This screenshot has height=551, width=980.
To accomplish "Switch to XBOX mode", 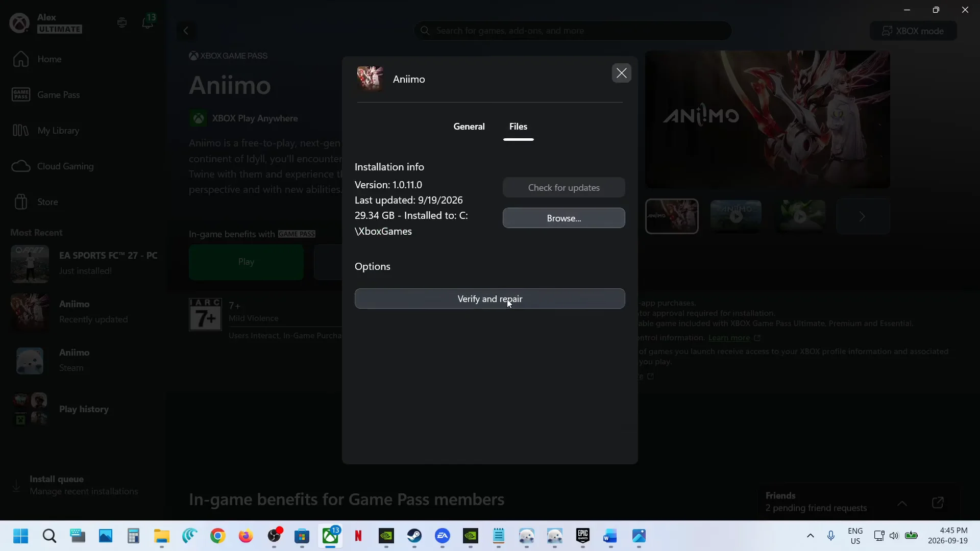I will [913, 31].
